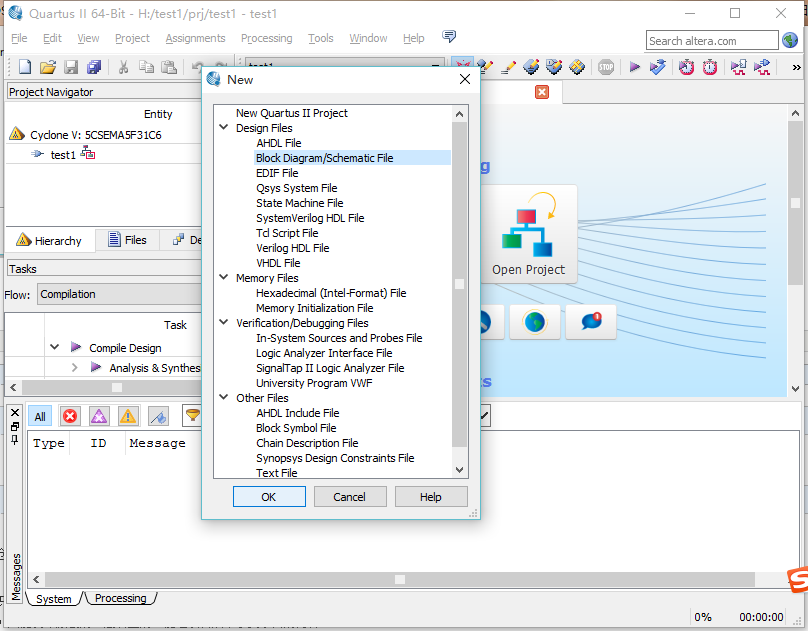The height and width of the screenshot is (631, 808).
Task: Click the Cut scissors icon
Action: pos(123,67)
